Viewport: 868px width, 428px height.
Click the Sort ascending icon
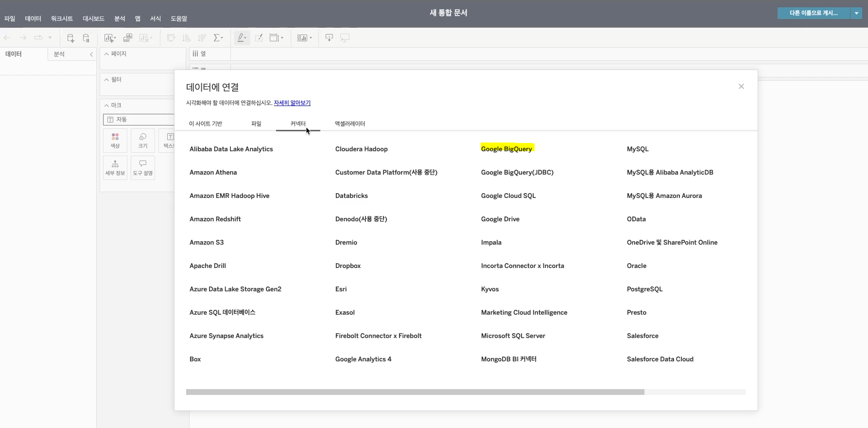click(186, 37)
